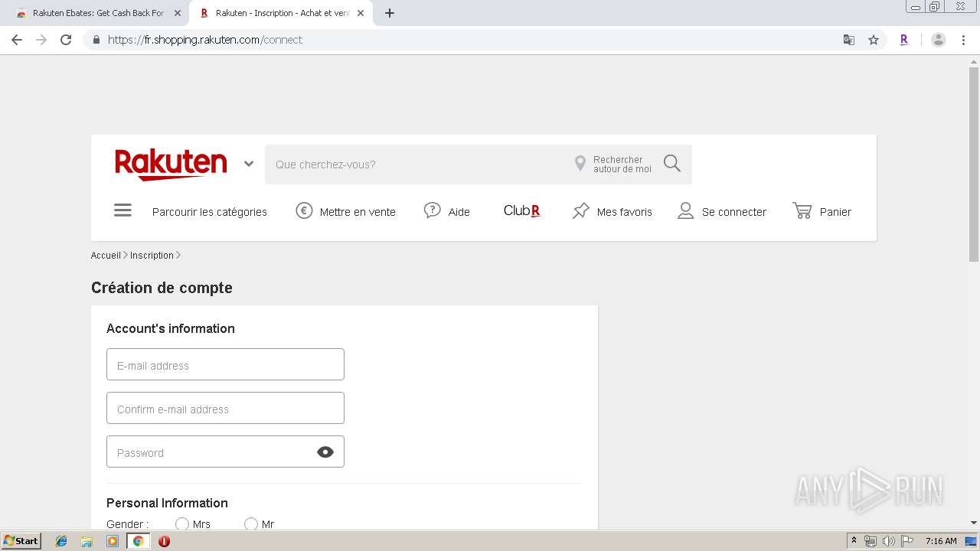Open the Chrome profile avatar
This screenshot has height=551, width=980.
(x=939, y=40)
